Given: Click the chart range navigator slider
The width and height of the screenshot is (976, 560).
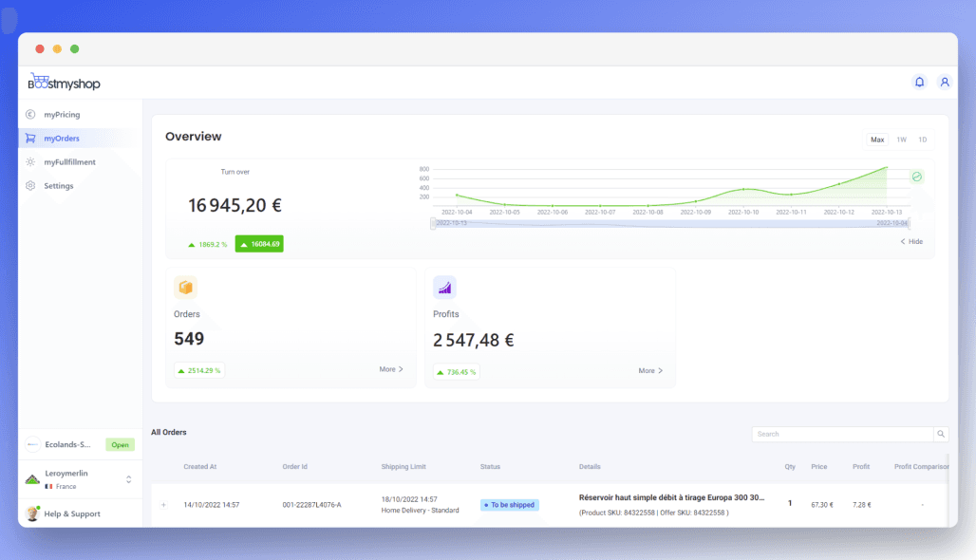Looking at the screenshot, I should pos(669,223).
